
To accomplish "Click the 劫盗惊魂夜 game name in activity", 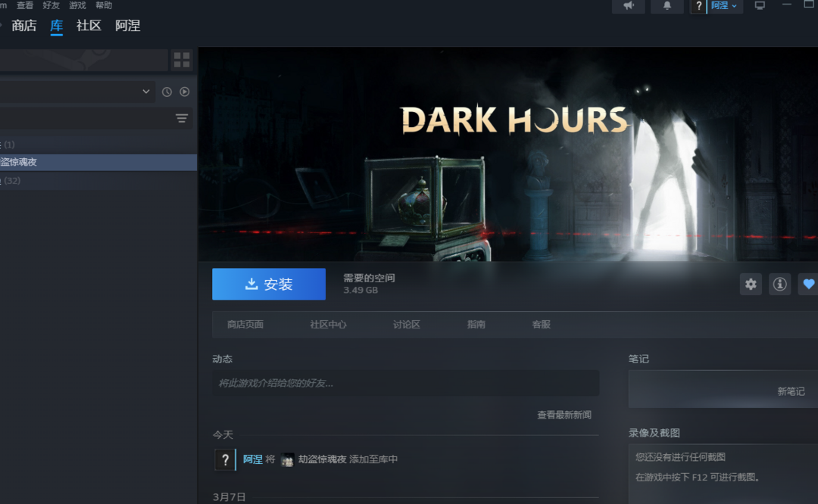I will (x=323, y=459).
